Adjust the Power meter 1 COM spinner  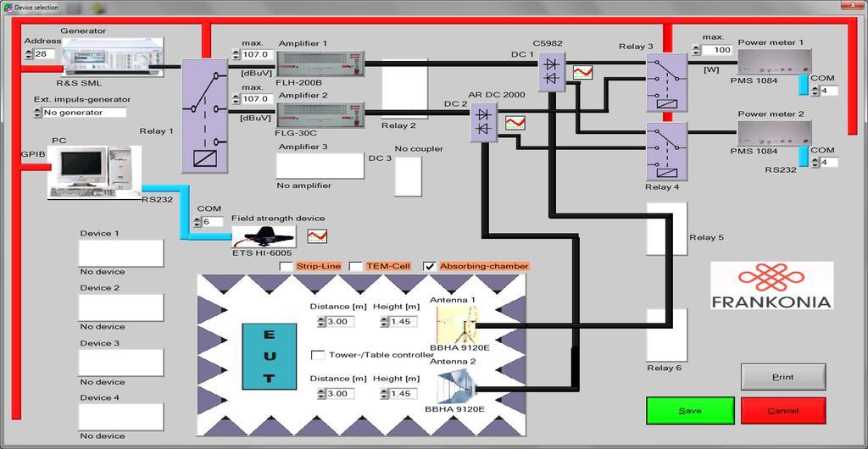tap(815, 91)
